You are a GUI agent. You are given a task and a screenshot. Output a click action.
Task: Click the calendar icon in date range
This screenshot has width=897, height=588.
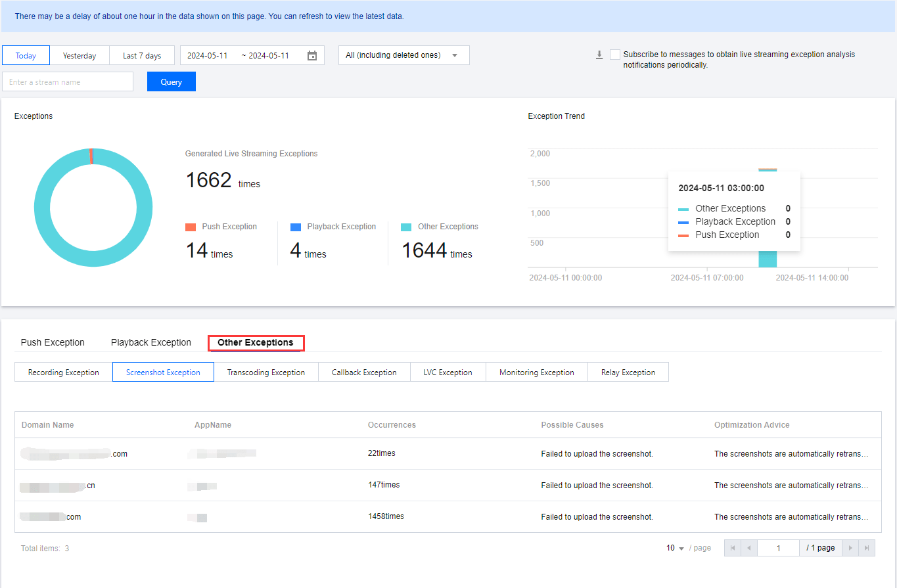pyautogui.click(x=312, y=56)
